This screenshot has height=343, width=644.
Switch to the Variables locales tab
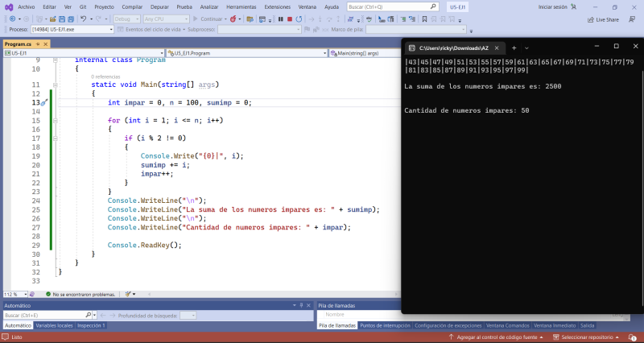54,325
